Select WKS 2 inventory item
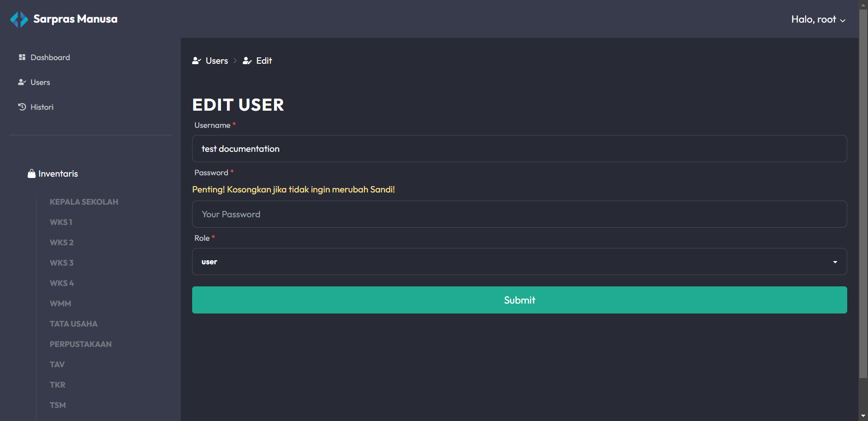 pos(61,243)
